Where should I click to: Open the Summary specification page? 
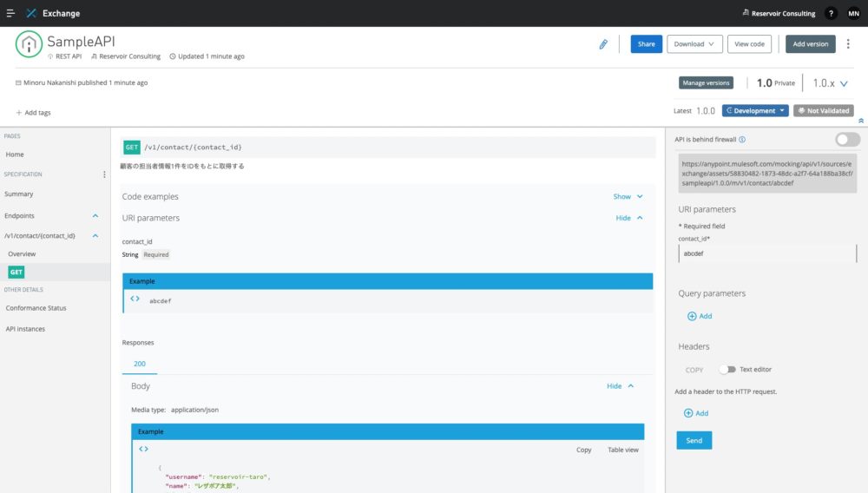pos(19,194)
